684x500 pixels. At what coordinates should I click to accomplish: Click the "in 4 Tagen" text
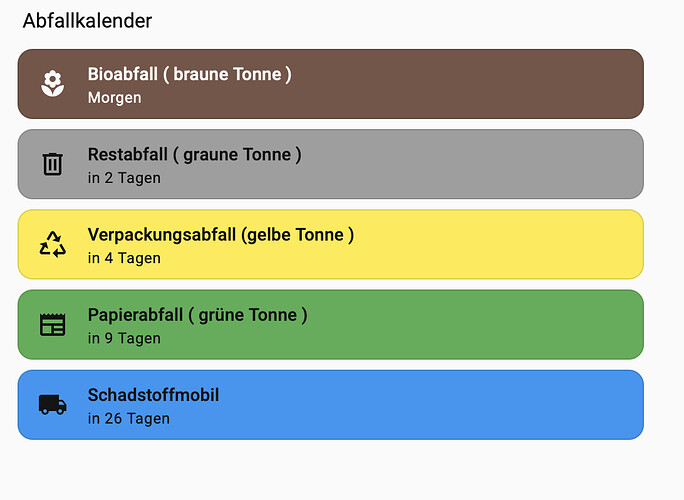[124, 258]
